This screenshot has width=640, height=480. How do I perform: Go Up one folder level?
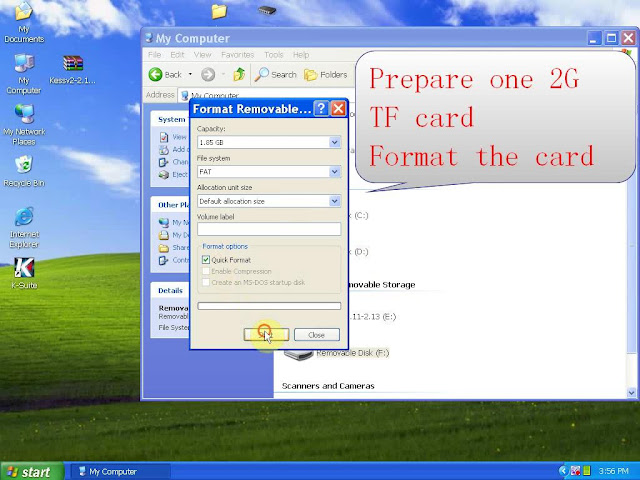[239, 74]
